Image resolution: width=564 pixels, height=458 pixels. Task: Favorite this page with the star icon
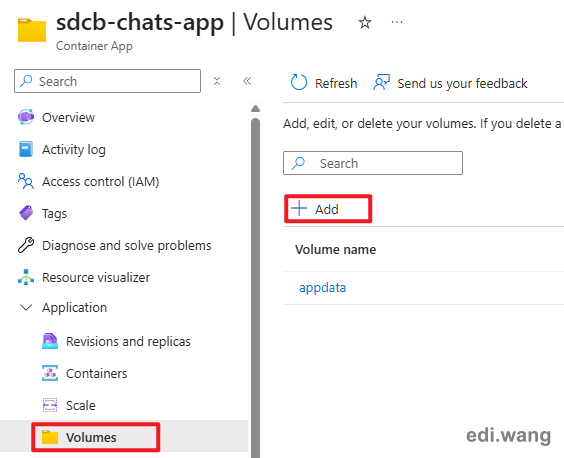(365, 23)
